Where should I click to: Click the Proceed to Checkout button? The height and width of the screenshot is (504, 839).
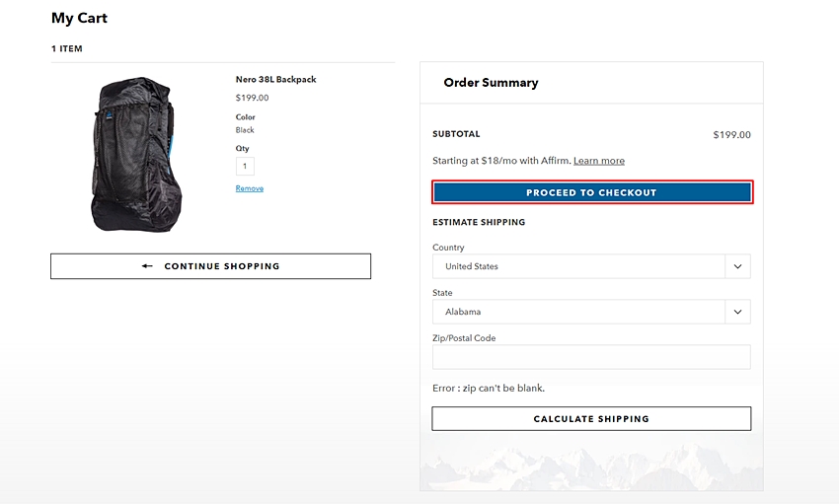(592, 192)
